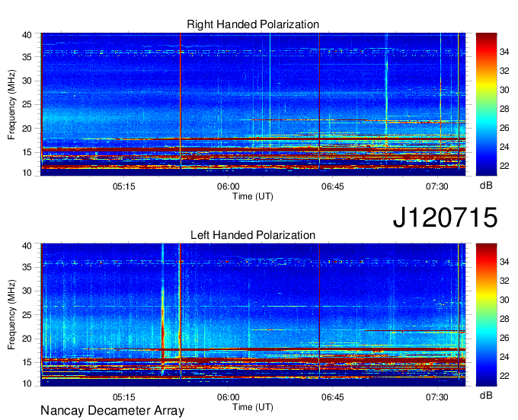Click the left-handed spectrogram plot
Viewport: 518px width, 420px height.
pos(253,315)
